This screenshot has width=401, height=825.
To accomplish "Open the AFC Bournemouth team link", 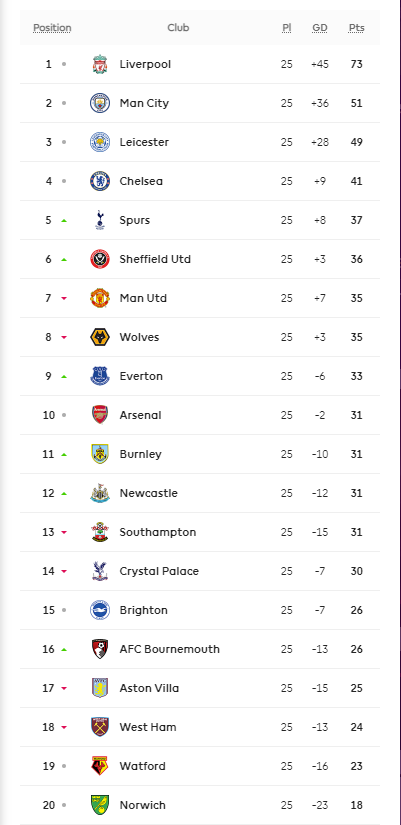I will (x=169, y=649).
